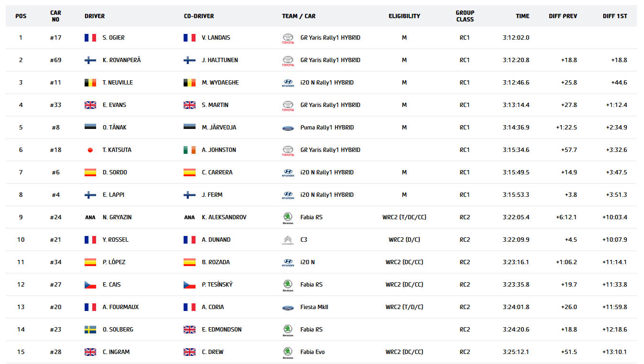Click the ELIGIBILITY column header
The width and height of the screenshot is (644, 364).
click(x=404, y=16)
